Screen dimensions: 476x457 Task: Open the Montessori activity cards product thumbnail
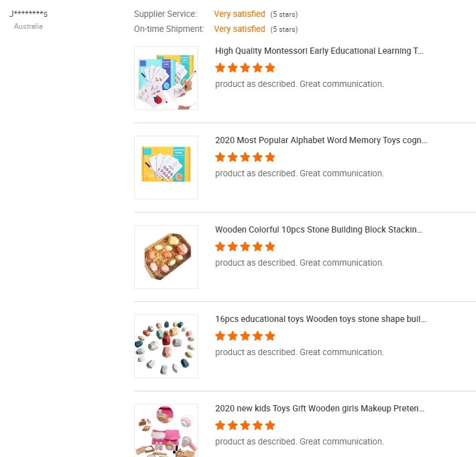[166, 78]
